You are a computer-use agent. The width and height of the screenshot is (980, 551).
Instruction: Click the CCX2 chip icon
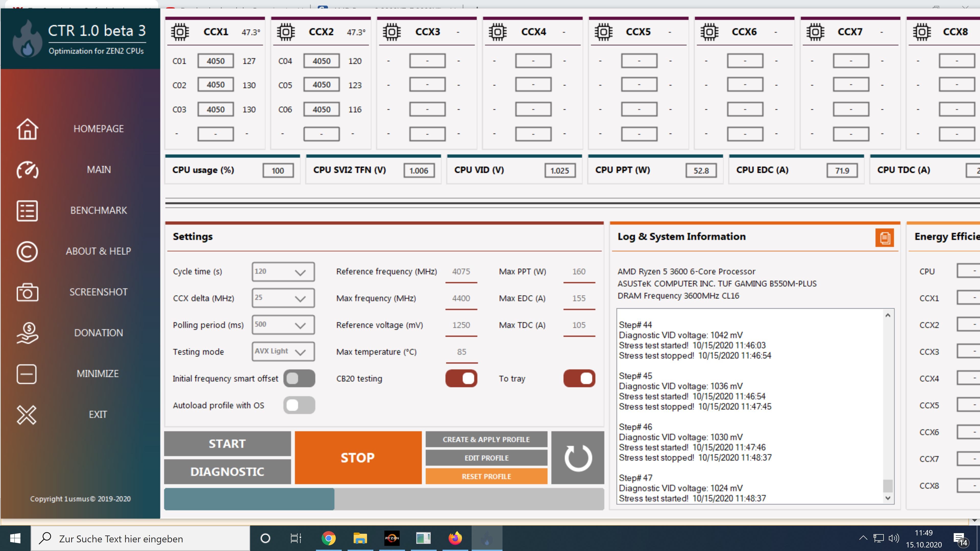coord(285,32)
